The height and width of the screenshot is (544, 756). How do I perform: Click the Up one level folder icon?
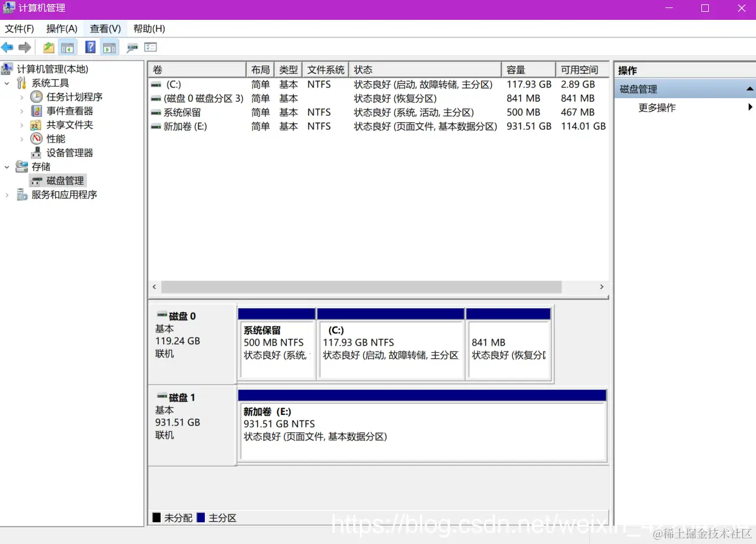click(48, 47)
